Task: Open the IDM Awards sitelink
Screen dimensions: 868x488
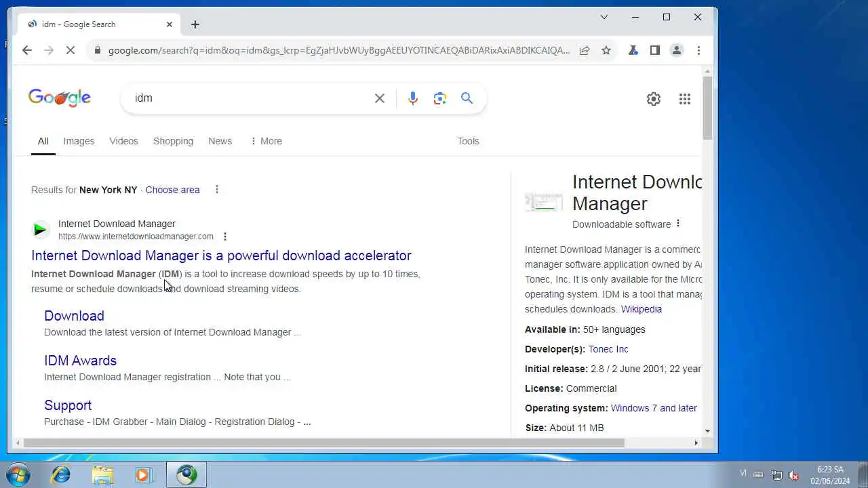Action: [x=80, y=361]
